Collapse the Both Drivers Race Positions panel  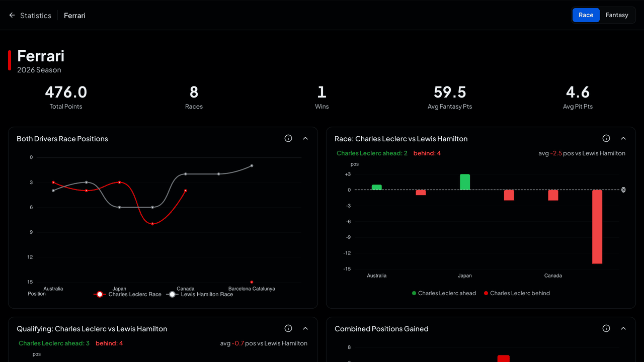(x=305, y=138)
